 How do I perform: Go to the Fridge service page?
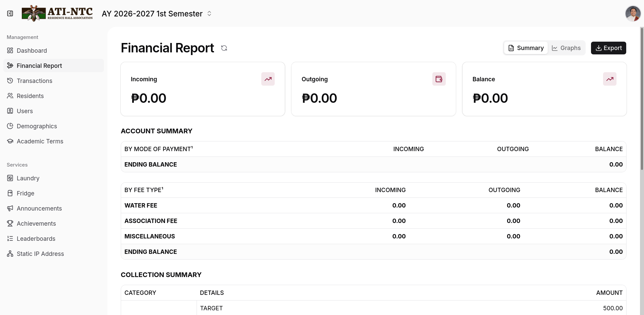[54, 193]
